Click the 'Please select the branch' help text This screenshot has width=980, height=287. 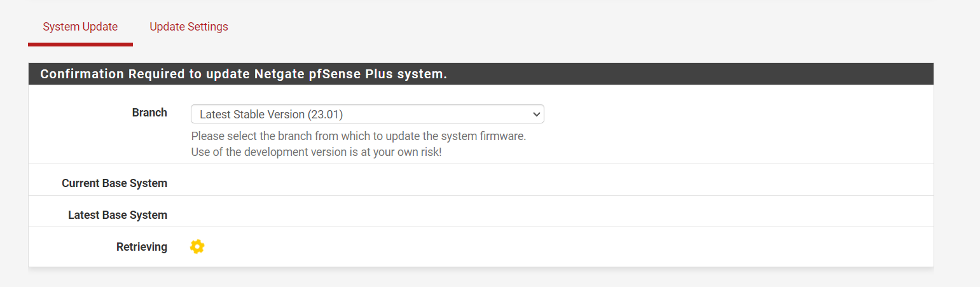click(x=359, y=136)
